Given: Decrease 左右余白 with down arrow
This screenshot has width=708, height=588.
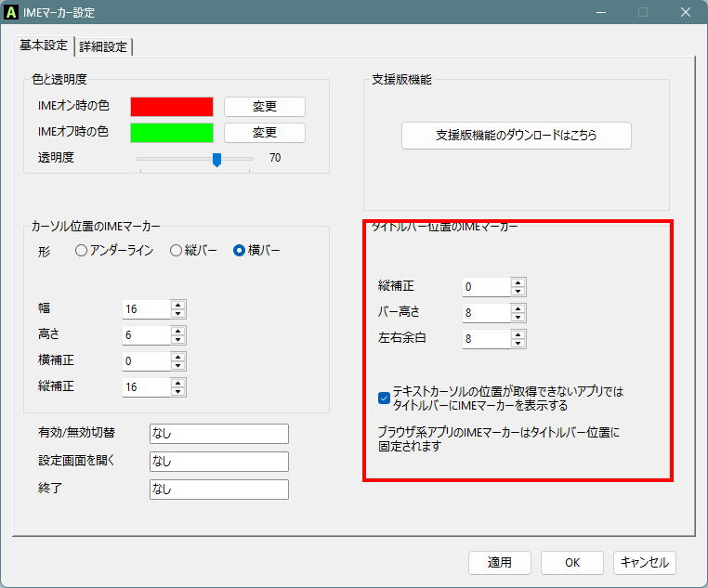Looking at the screenshot, I should (518, 344).
